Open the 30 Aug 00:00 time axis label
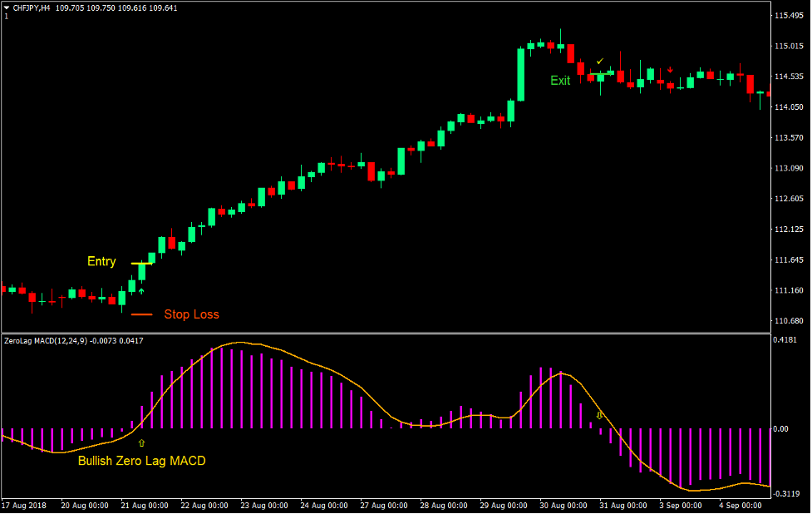Screen dimensions: 812x514 563,505
